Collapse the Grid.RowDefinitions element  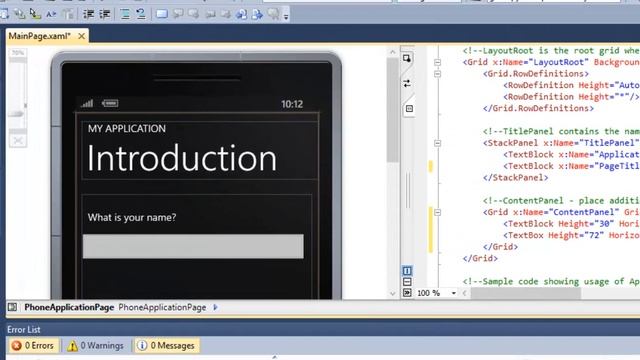pos(438,74)
